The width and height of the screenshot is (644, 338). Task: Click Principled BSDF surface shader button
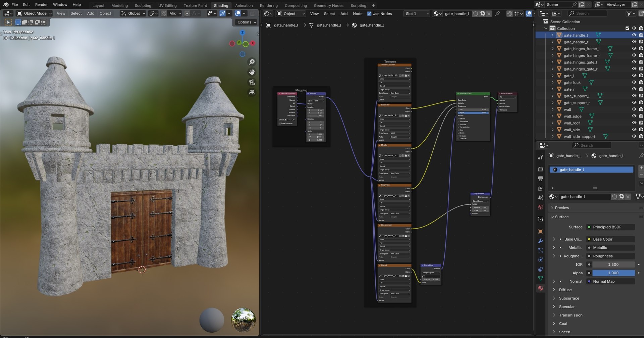610,227
